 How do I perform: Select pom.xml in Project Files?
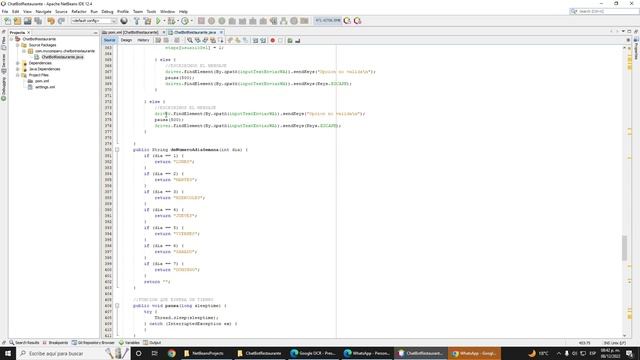click(42, 81)
